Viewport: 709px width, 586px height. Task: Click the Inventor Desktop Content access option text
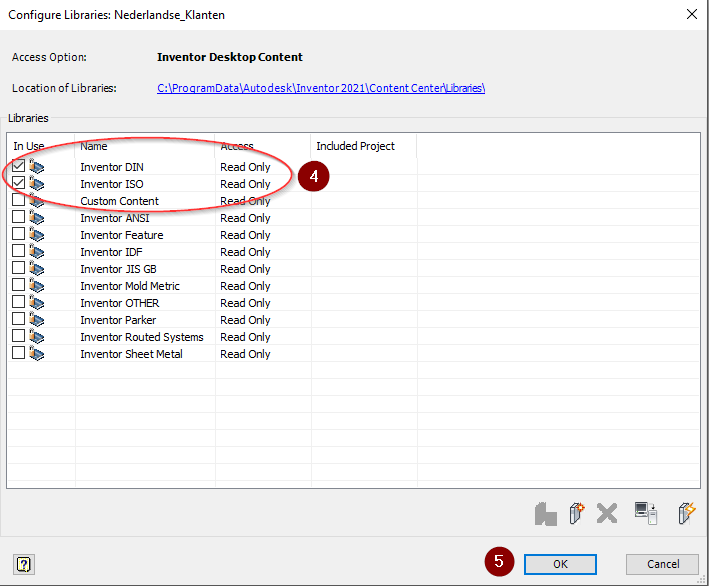230,57
